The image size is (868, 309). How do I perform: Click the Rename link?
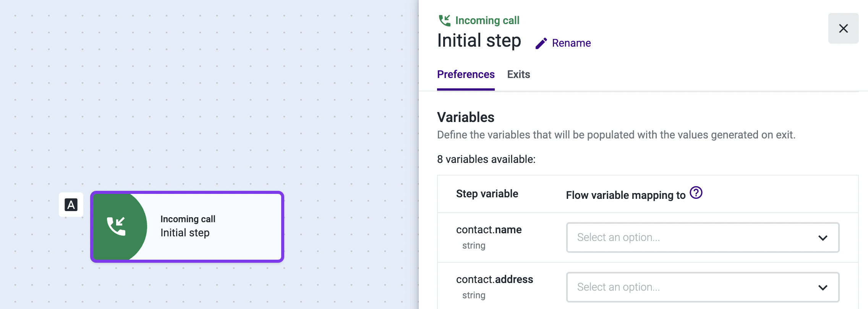click(x=571, y=43)
